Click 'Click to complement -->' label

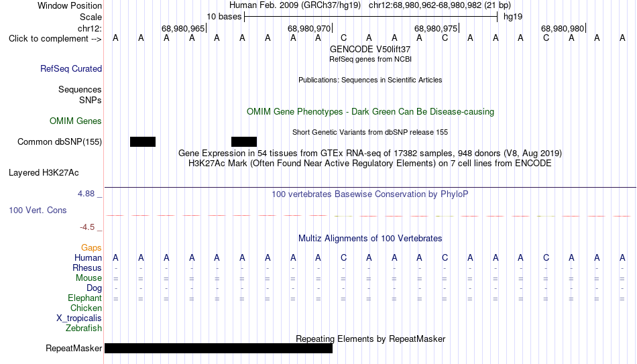55,39
